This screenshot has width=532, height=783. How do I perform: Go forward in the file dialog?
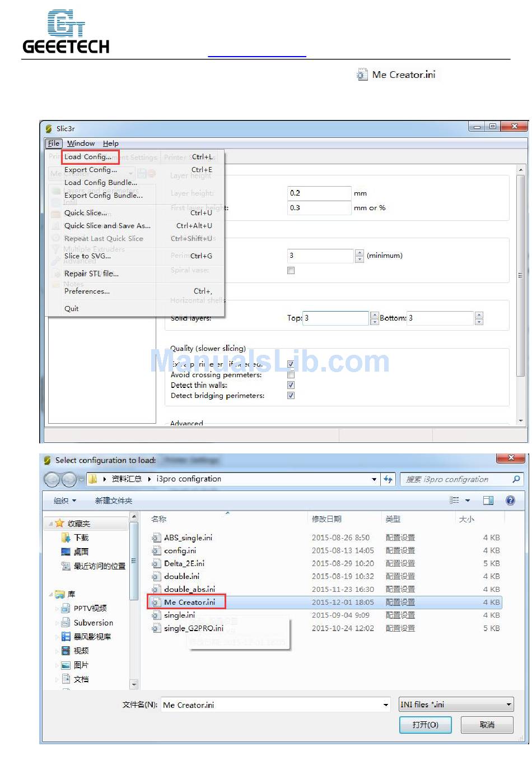pyautogui.click(x=69, y=479)
